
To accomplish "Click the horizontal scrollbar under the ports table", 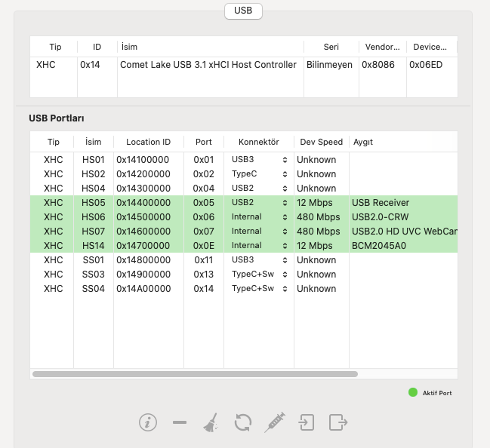I will tap(195, 374).
